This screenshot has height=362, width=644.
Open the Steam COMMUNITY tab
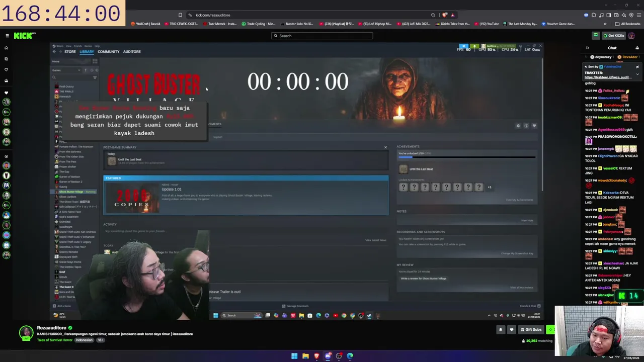[109, 51]
